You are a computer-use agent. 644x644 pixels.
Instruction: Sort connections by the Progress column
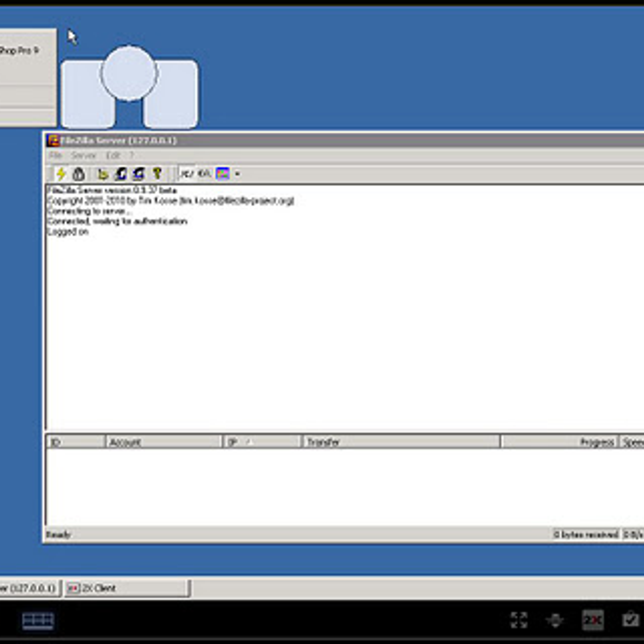tap(559, 442)
